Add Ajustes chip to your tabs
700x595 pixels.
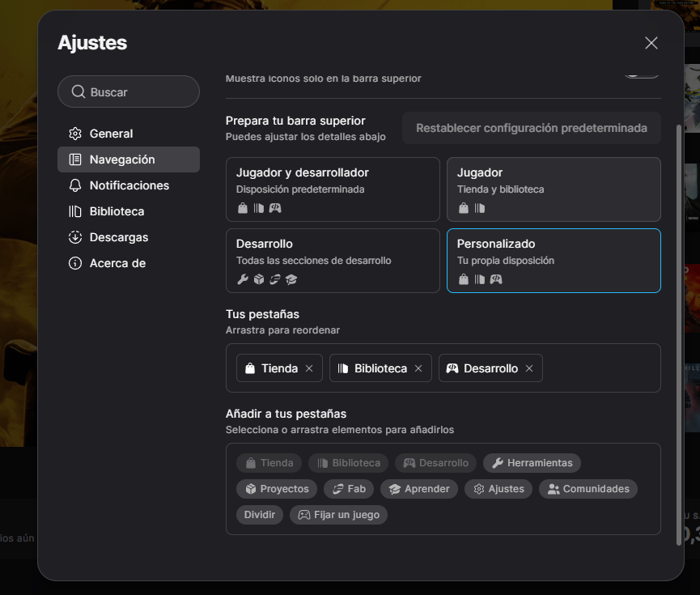tap(498, 489)
